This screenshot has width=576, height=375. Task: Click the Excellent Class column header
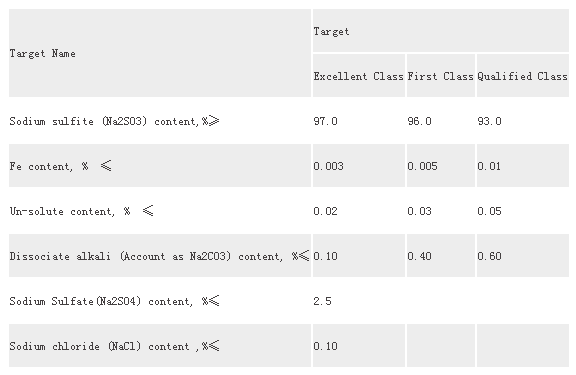359,76
